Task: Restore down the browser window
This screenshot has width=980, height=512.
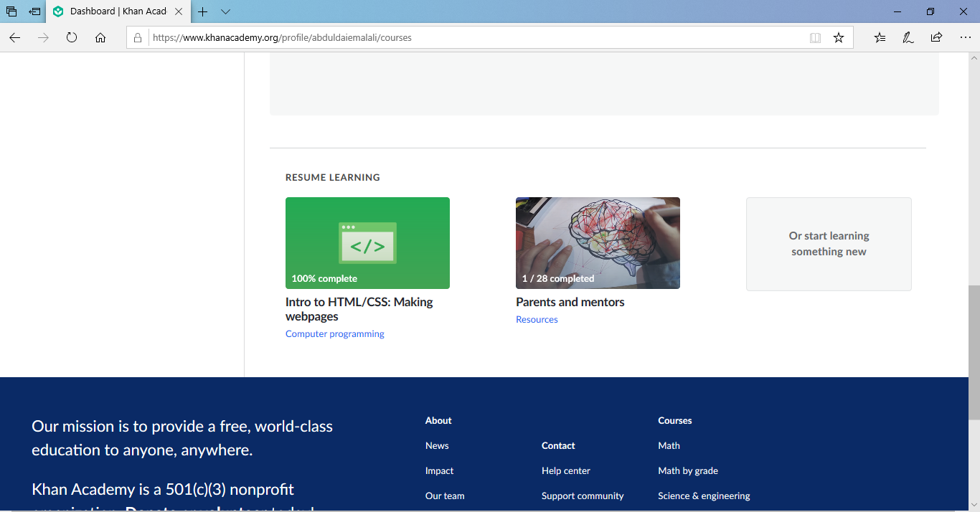Action: [930, 11]
